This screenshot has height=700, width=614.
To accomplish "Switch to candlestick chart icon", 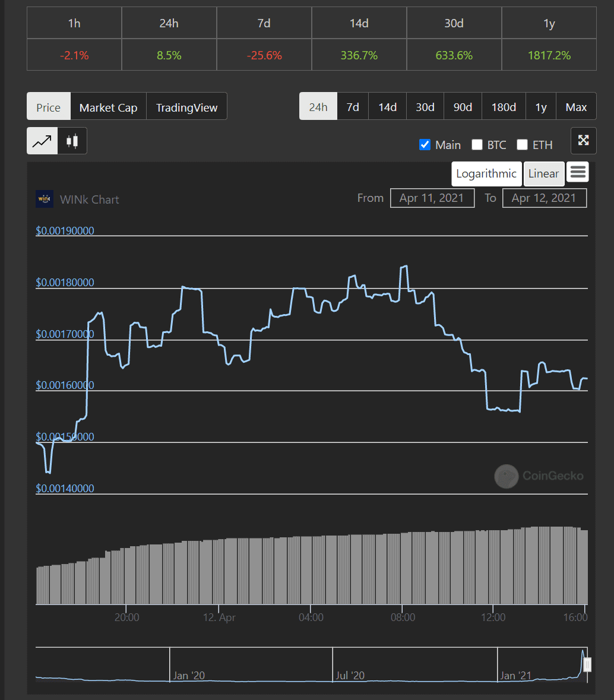I will pyautogui.click(x=72, y=141).
